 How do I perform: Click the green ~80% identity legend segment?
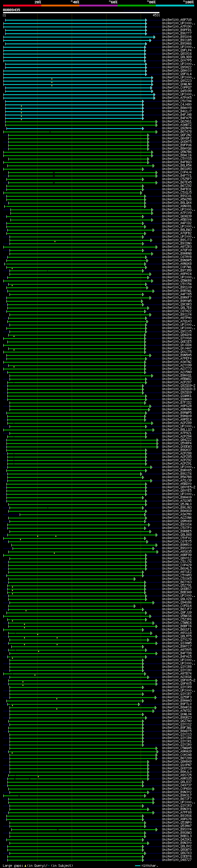tap(137, 6)
